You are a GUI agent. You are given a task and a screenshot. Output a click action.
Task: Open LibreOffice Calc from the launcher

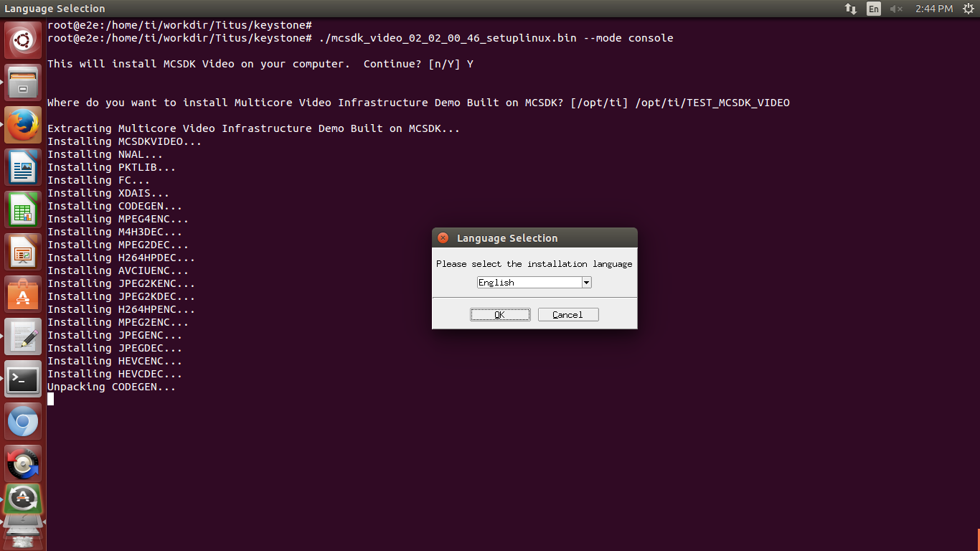tap(23, 209)
